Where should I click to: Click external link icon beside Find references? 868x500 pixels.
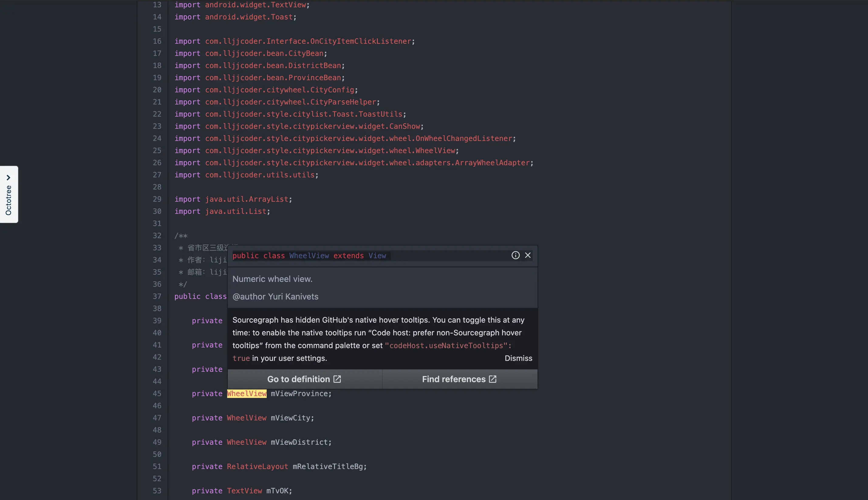(x=493, y=379)
